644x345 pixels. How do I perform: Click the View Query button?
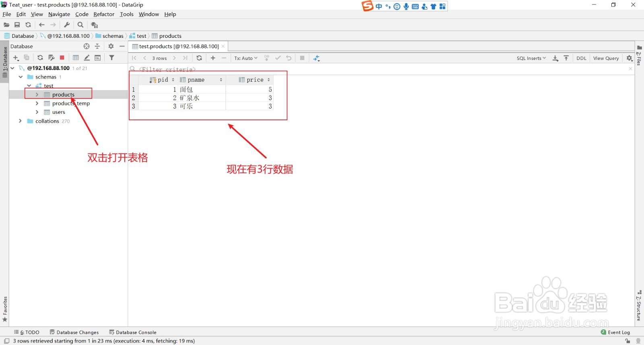point(606,58)
